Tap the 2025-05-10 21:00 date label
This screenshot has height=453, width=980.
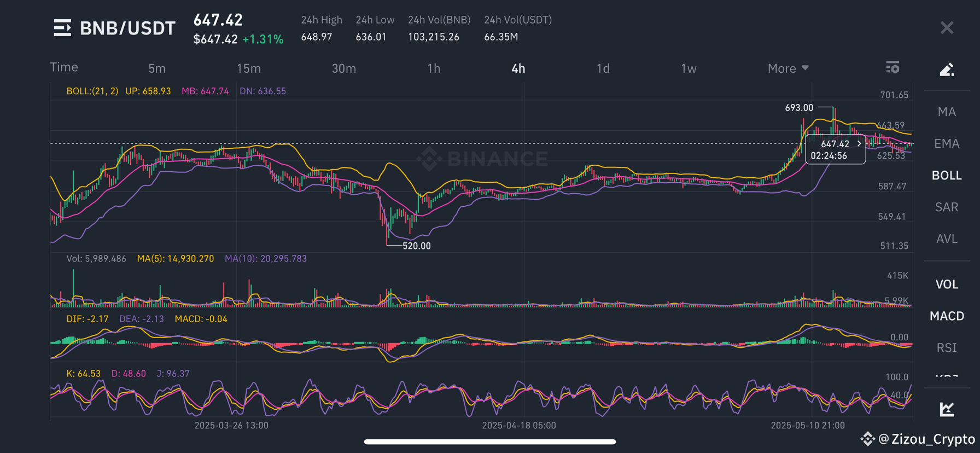pyautogui.click(x=808, y=426)
